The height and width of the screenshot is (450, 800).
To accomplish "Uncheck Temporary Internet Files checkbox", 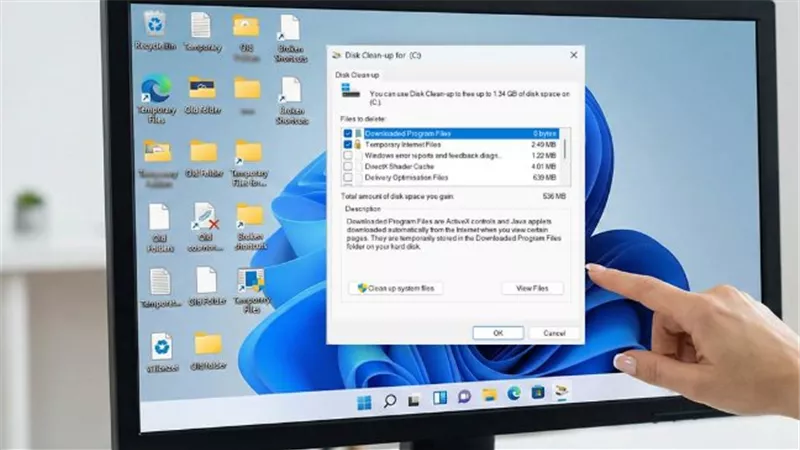I will click(x=348, y=145).
